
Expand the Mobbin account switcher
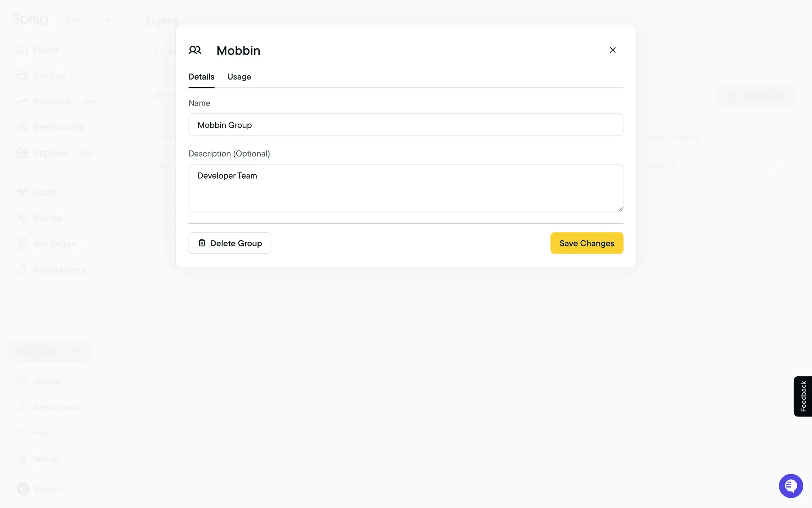click(111, 489)
